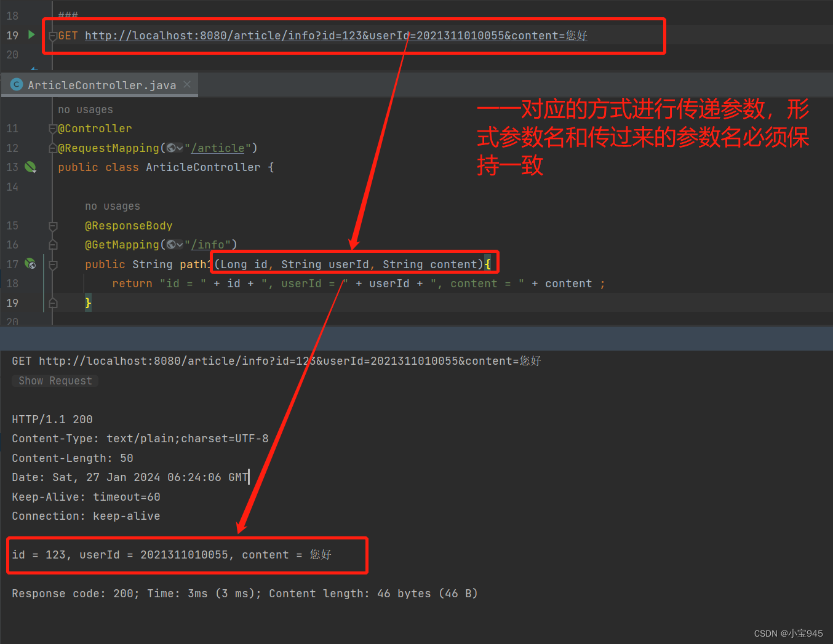Click the request mapping gutter icon beside path1 method
833x644 pixels.
pos(30,264)
